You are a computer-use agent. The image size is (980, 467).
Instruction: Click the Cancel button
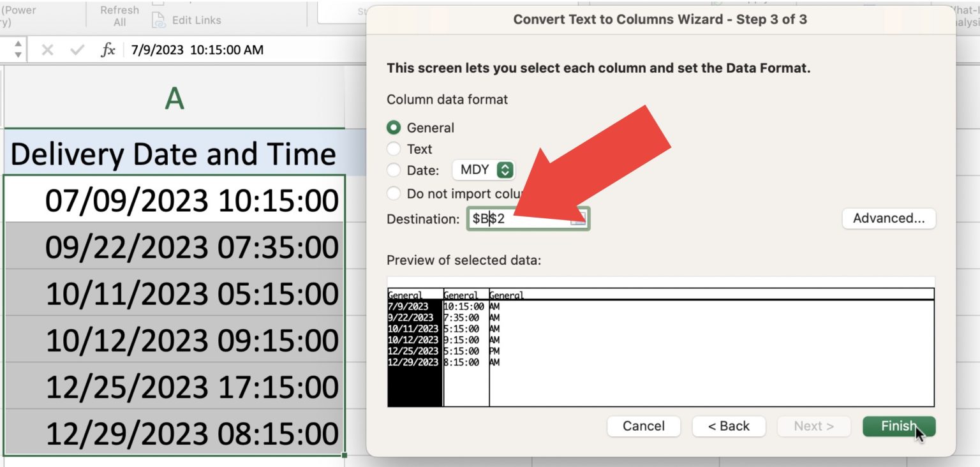644,426
